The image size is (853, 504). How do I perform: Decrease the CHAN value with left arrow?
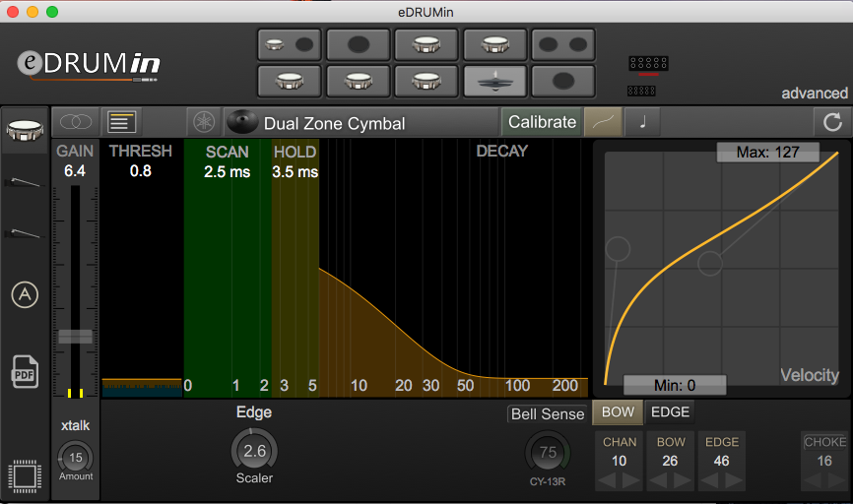(x=607, y=480)
